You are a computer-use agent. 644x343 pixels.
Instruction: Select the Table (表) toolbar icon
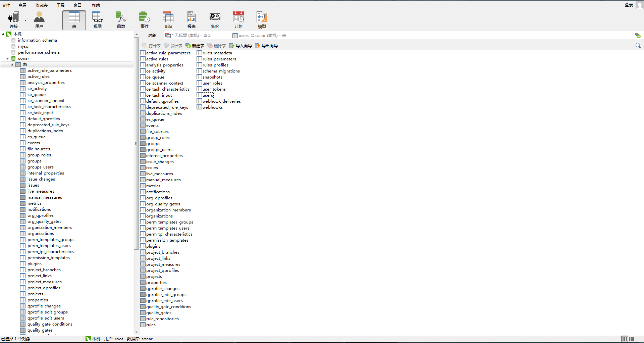click(74, 20)
